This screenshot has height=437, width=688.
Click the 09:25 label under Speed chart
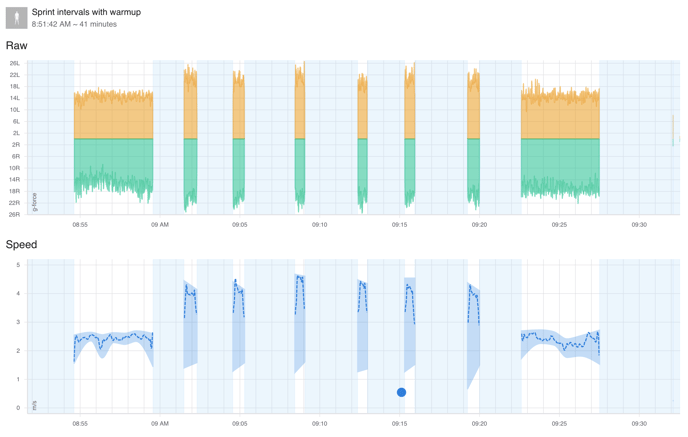pos(559,424)
